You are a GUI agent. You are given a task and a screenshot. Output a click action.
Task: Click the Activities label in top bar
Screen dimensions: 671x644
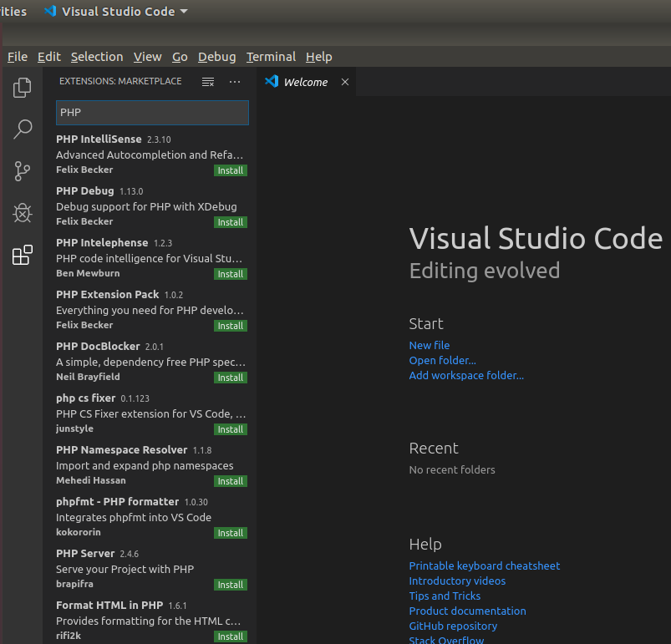13,11
